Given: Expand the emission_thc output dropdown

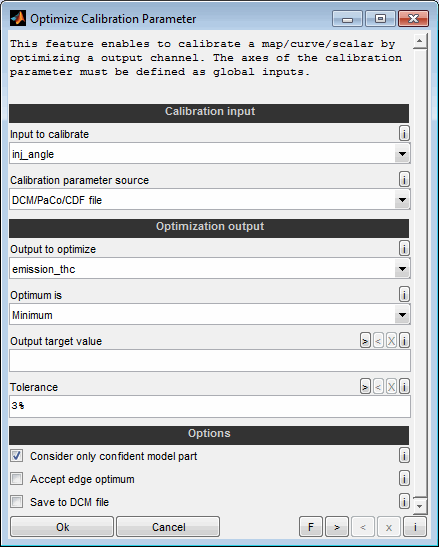Looking at the screenshot, I should click(x=402, y=269).
